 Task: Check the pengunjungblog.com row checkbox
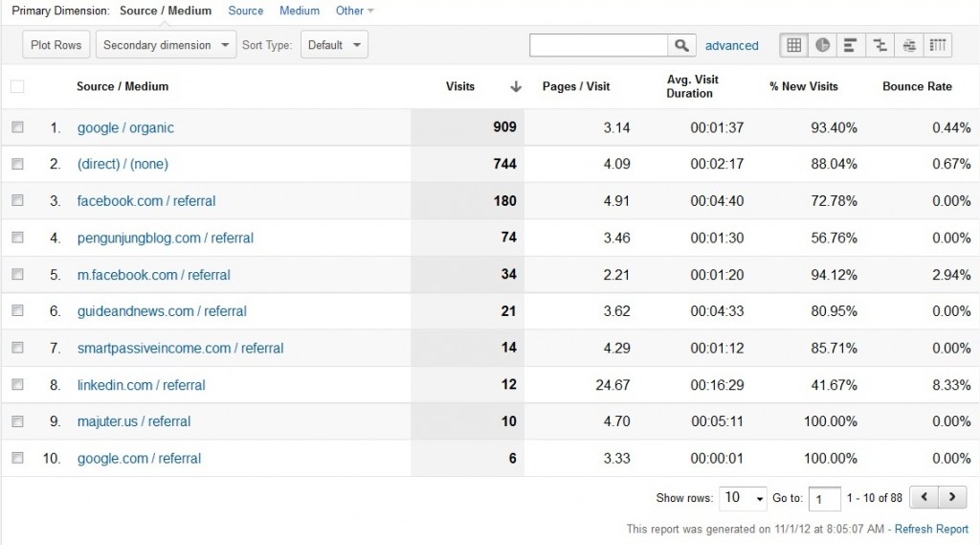tap(17, 238)
